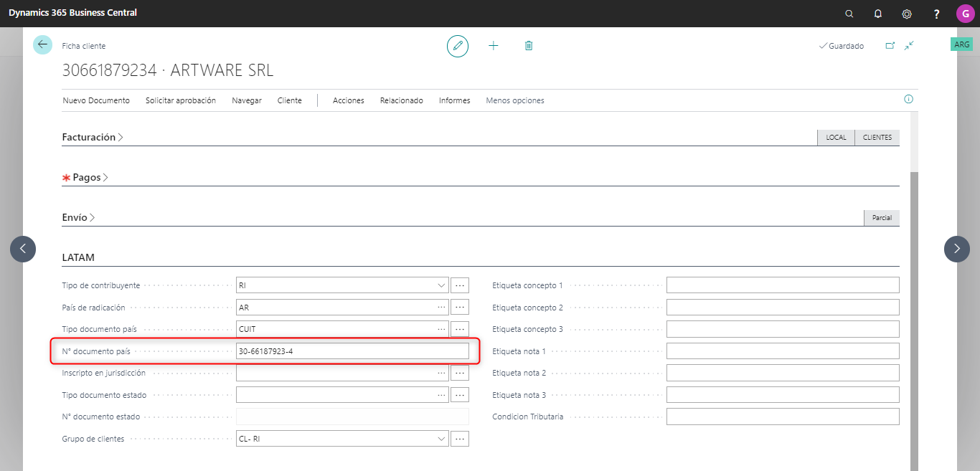The height and width of the screenshot is (471, 980).
Task: Open the Cliente menu
Action: (x=290, y=100)
